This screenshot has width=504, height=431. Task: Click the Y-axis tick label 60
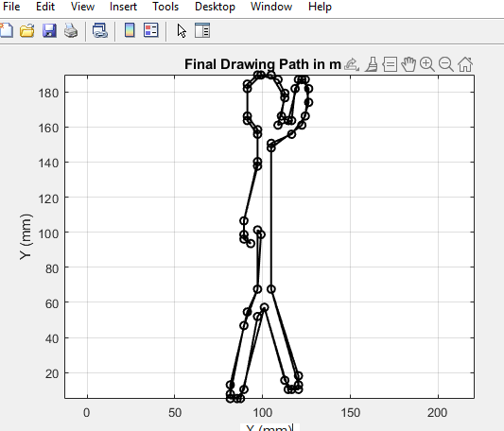pyautogui.click(x=52, y=303)
